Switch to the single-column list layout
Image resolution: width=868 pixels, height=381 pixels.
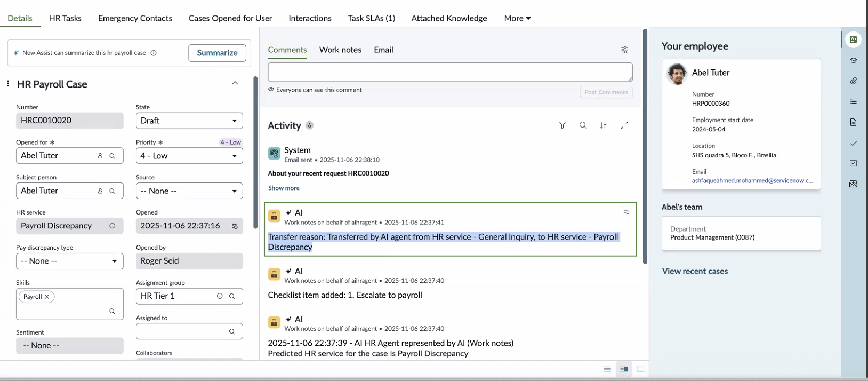(x=607, y=369)
